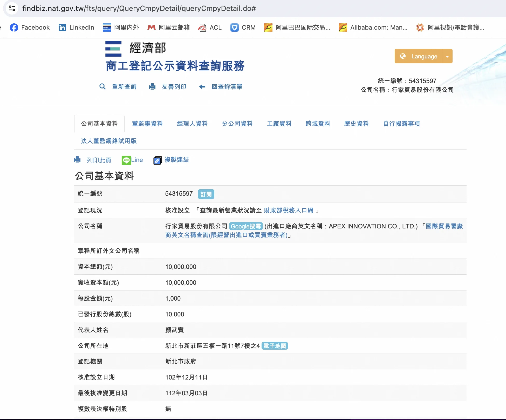Click the site info icon in address bar

[x=12, y=8]
